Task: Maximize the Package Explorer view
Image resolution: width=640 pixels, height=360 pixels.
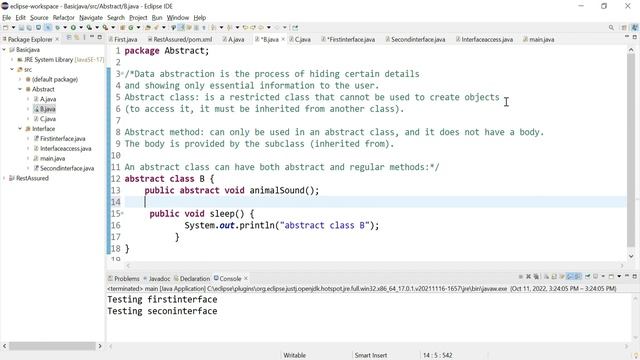Action: pos(99,37)
